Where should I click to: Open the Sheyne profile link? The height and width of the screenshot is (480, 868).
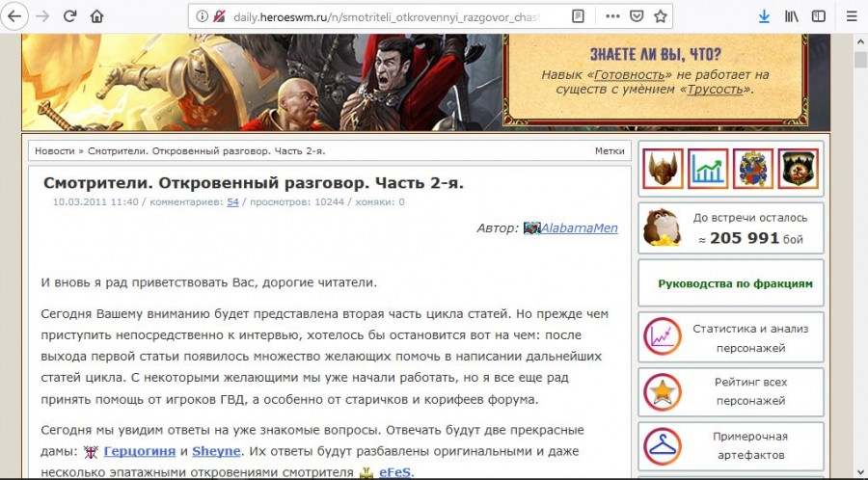[216, 451]
